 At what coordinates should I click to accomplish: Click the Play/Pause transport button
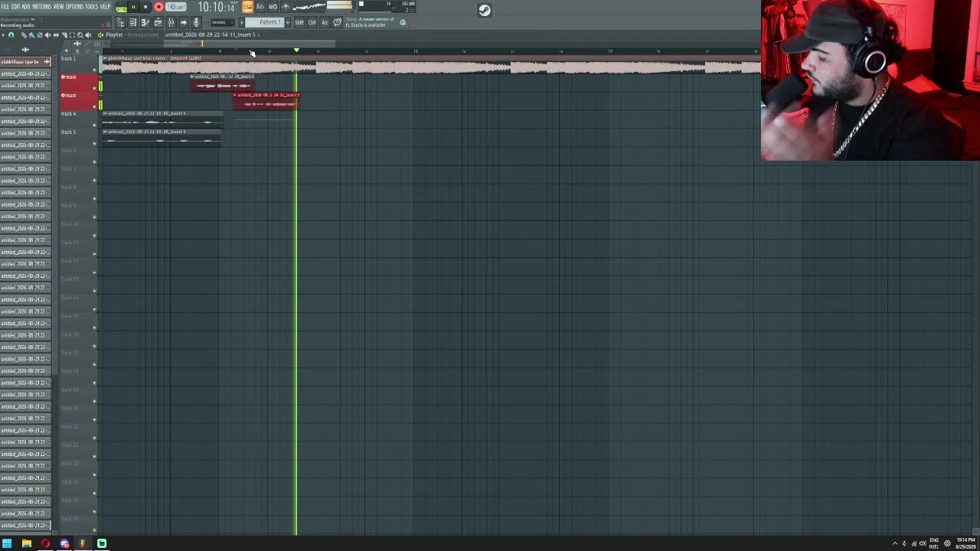[133, 7]
